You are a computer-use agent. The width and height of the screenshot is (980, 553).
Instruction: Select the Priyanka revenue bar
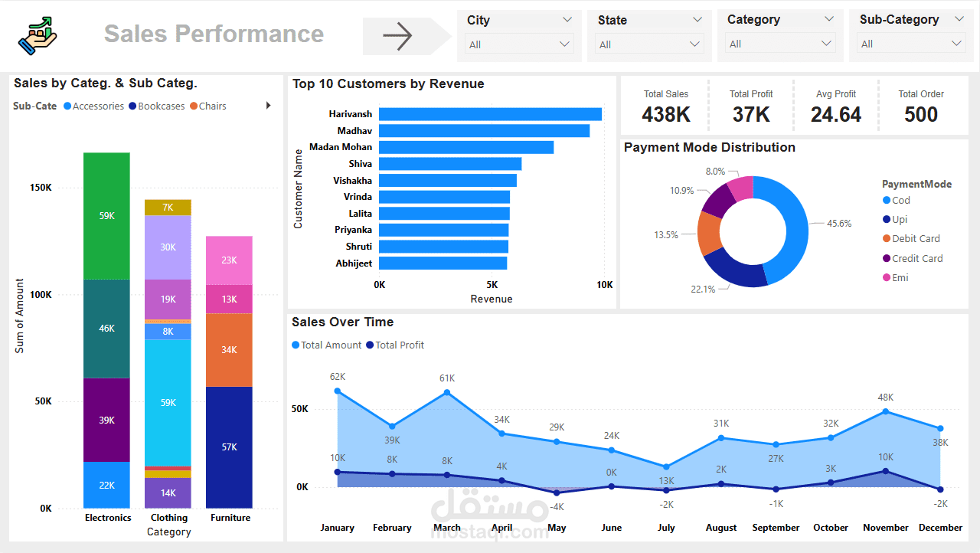pos(444,230)
